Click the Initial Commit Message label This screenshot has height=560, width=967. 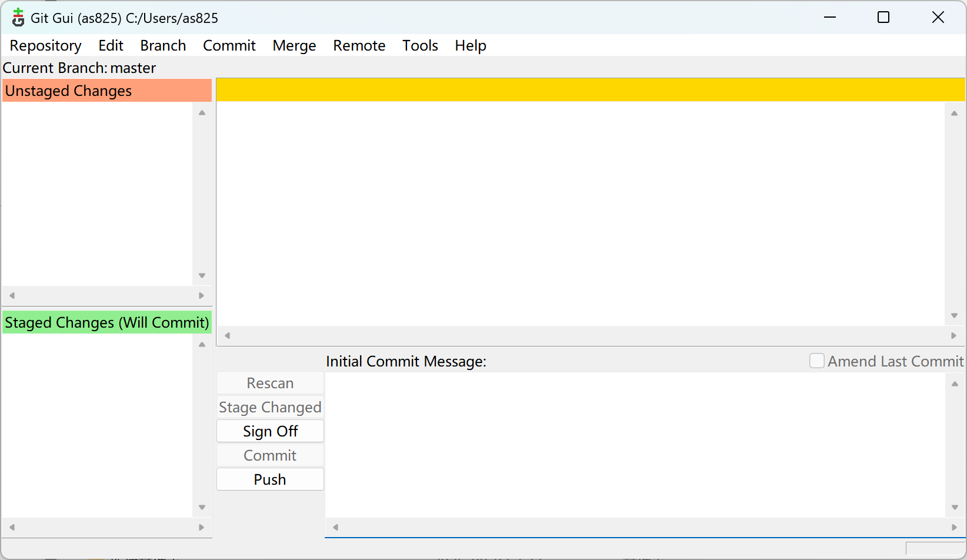406,361
